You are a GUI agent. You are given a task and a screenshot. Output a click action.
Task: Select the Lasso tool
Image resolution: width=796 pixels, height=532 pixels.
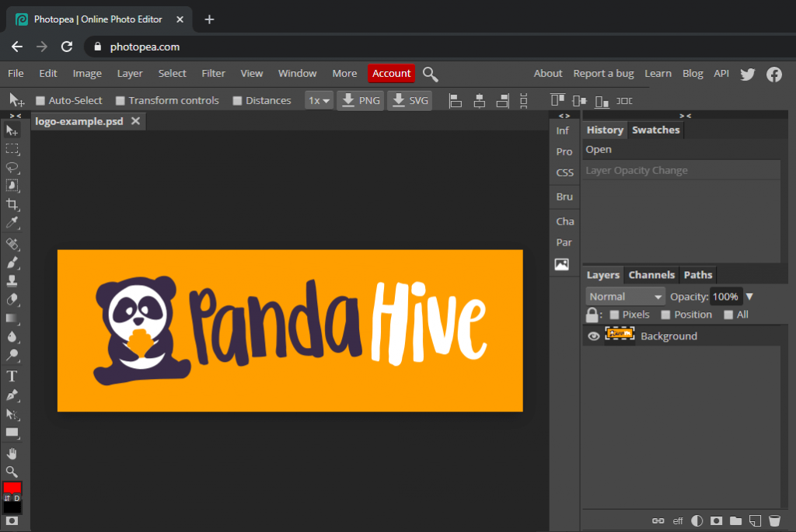(12, 167)
